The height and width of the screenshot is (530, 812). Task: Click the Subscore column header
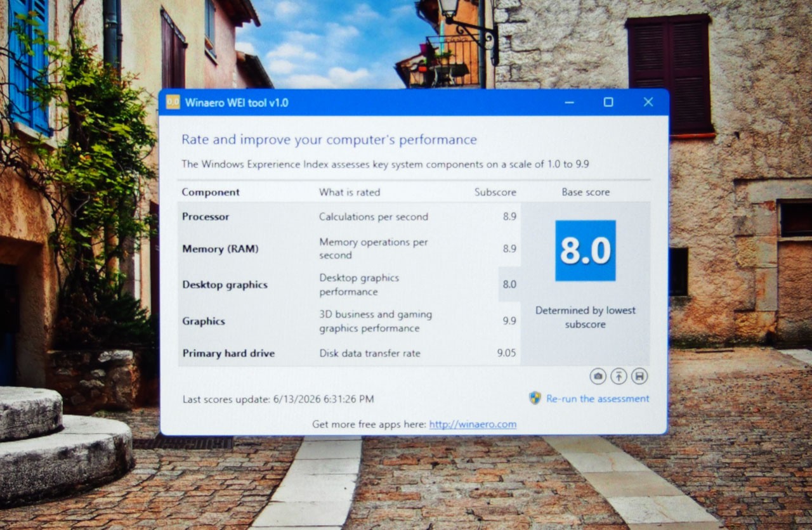coord(495,192)
